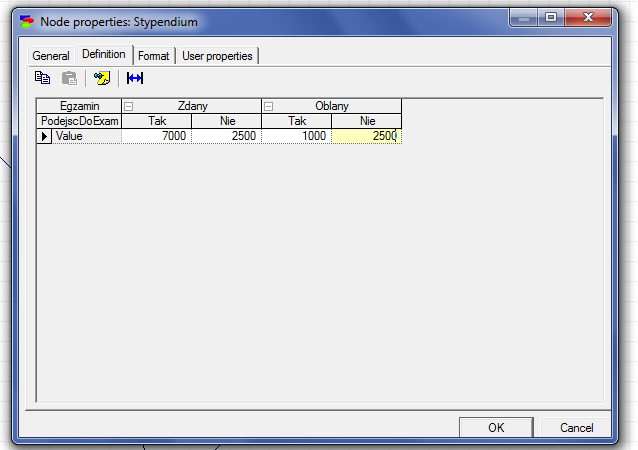The image size is (638, 450).
Task: Click the Oblany column header
Action: click(x=332, y=106)
